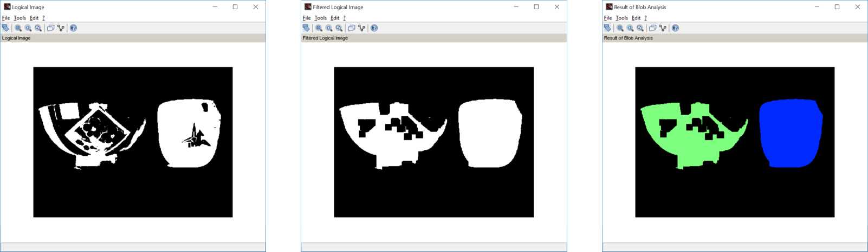Click the app icon in Logical Image title bar
Image resolution: width=868 pixels, height=252 pixels.
click(7, 7)
